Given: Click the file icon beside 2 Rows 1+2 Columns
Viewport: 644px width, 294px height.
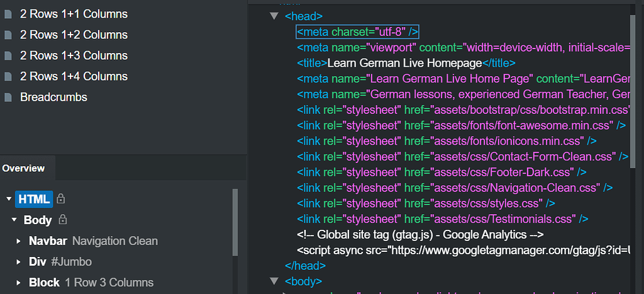Looking at the screenshot, I should 8,35.
